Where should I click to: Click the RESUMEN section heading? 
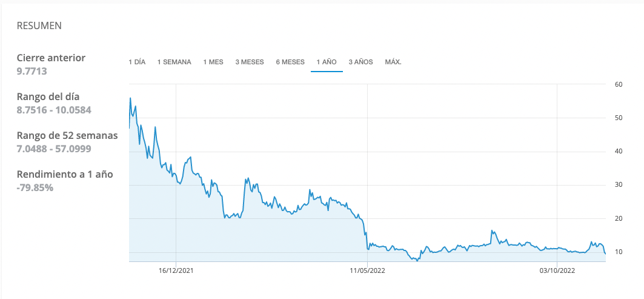[x=39, y=26]
